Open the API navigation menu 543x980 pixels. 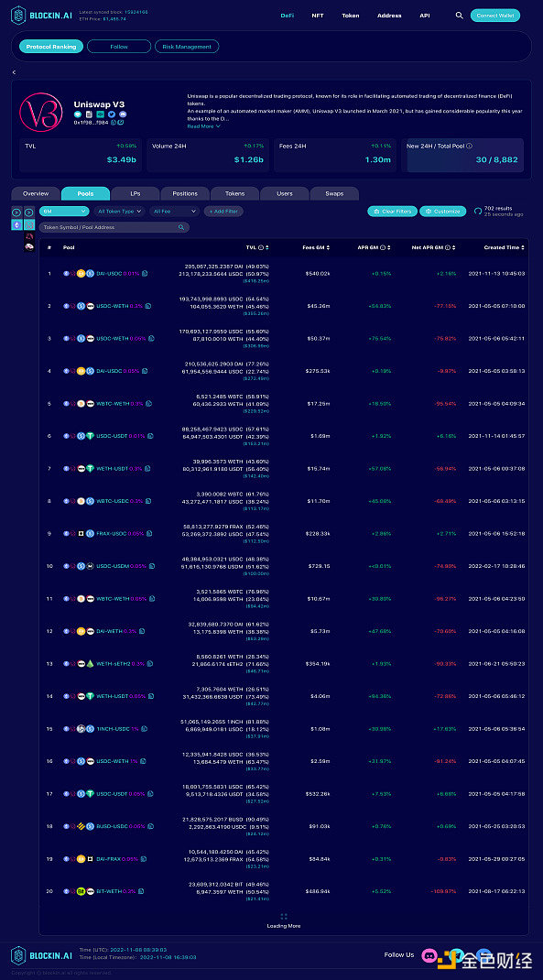coord(425,16)
